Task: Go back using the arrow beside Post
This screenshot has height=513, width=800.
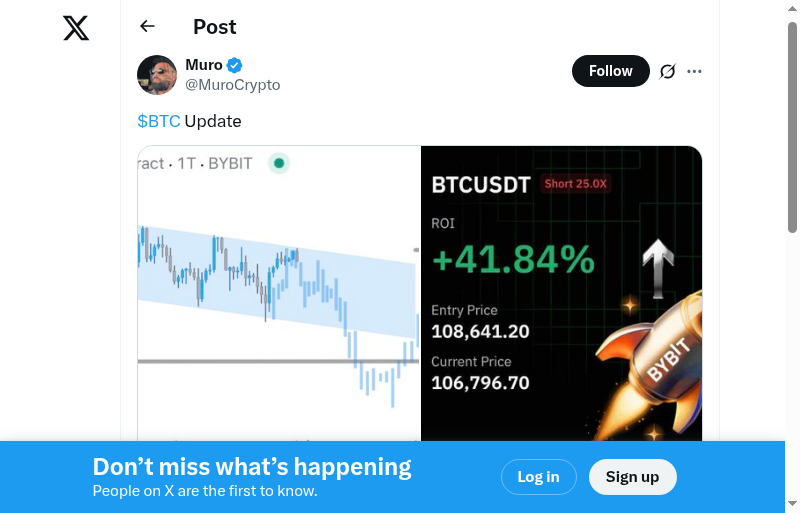Action: point(148,27)
